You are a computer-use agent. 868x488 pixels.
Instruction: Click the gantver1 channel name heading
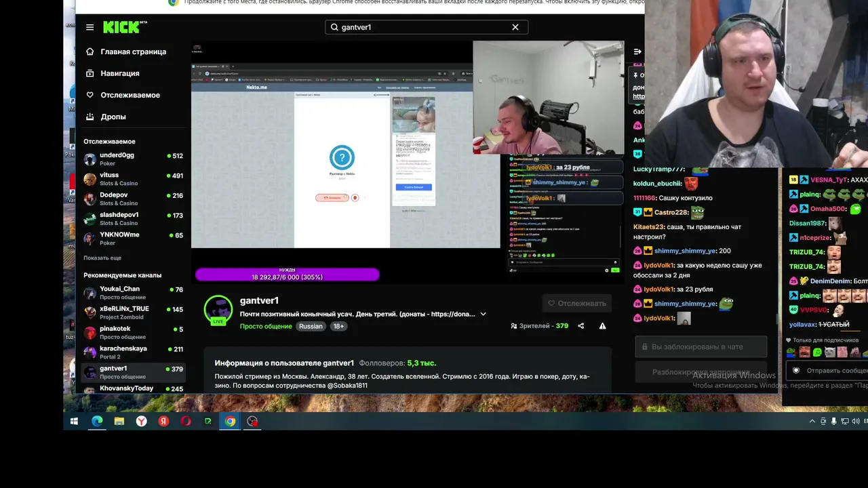[x=259, y=300]
